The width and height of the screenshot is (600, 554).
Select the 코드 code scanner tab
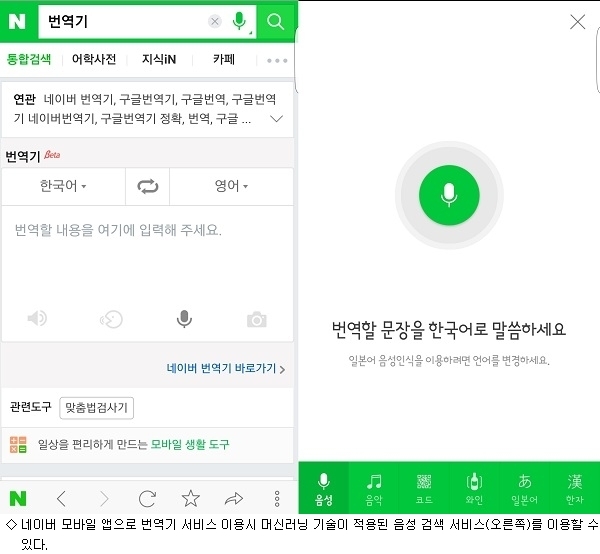point(424,489)
